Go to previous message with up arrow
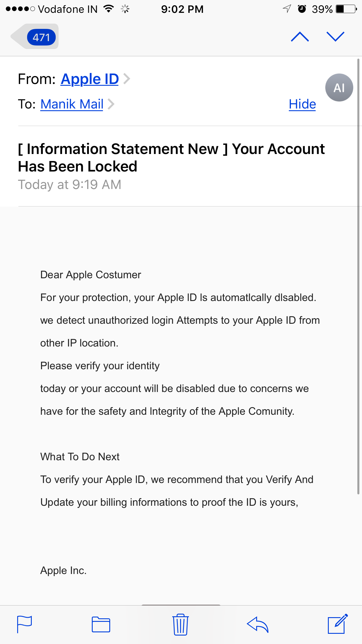Viewport: 362px width, 644px height. 300,37
